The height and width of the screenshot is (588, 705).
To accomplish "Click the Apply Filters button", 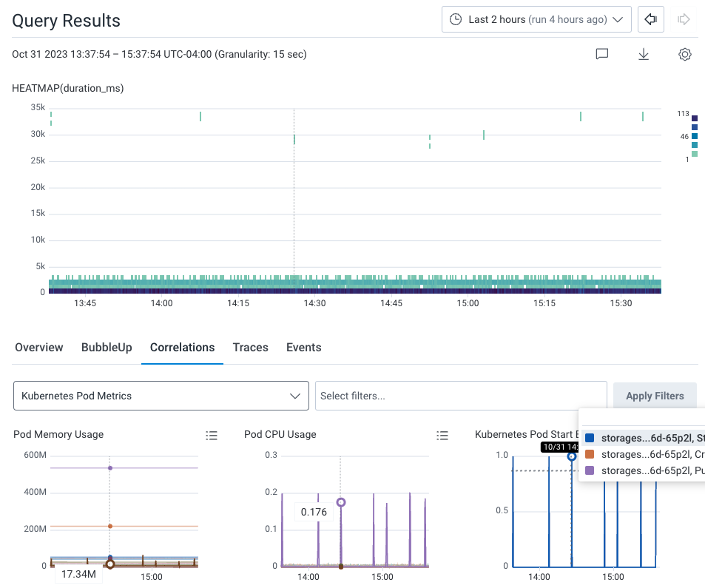I will (655, 396).
